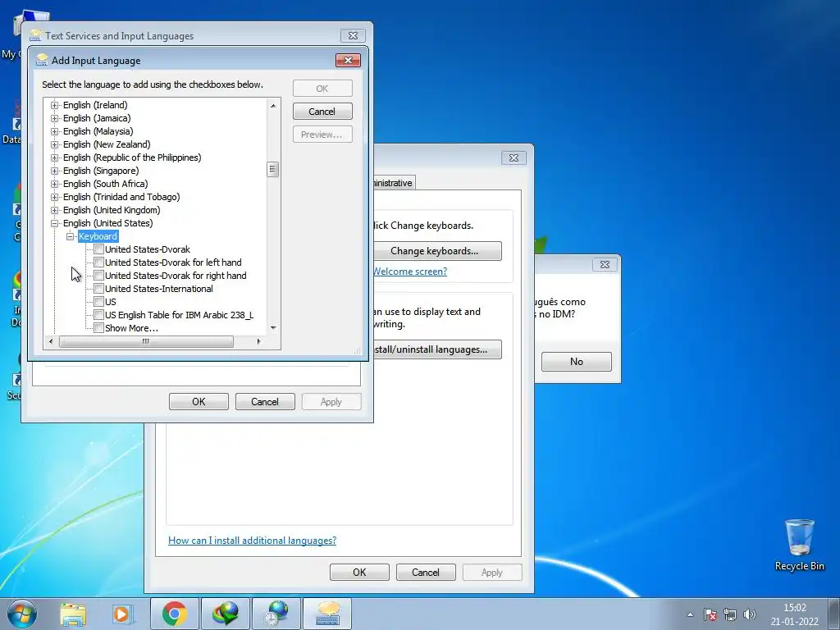Expand the English (United Kingdom) node
Screen dimensions: 840x630
(55, 210)
